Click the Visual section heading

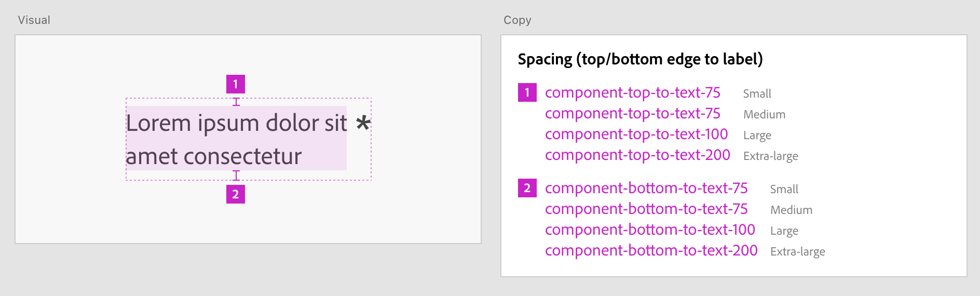pos(34,20)
